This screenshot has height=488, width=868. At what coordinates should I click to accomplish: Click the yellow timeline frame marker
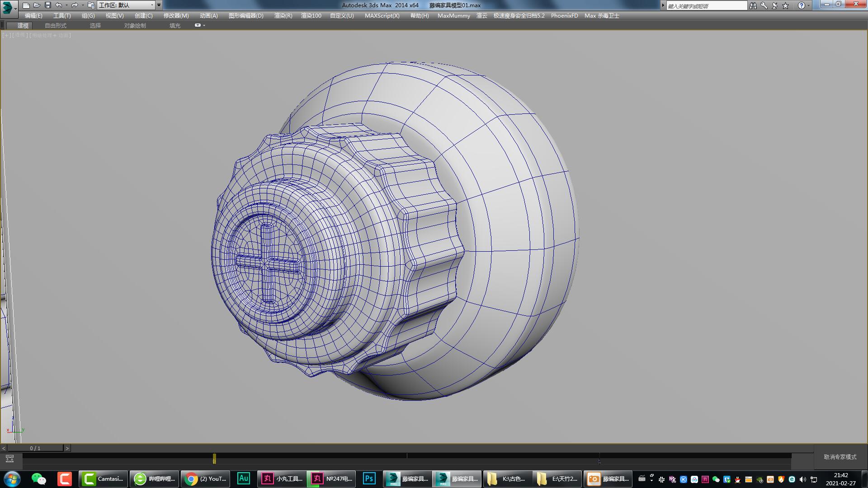coord(214,459)
